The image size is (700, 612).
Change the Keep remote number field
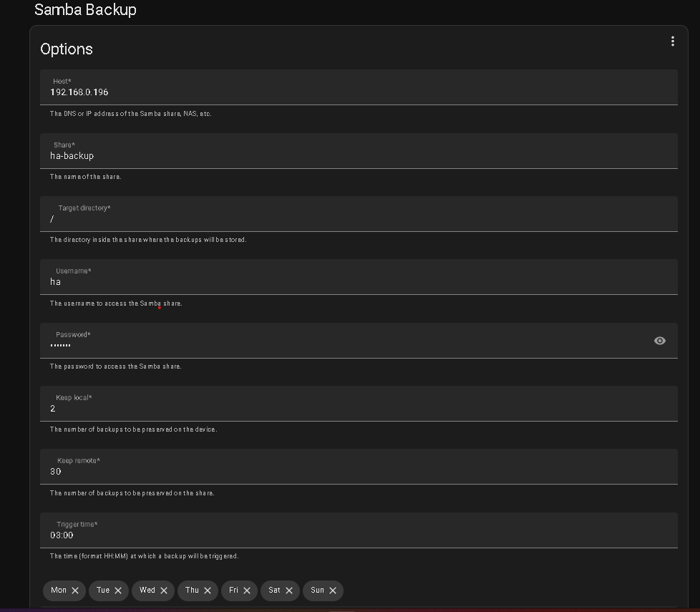358,472
